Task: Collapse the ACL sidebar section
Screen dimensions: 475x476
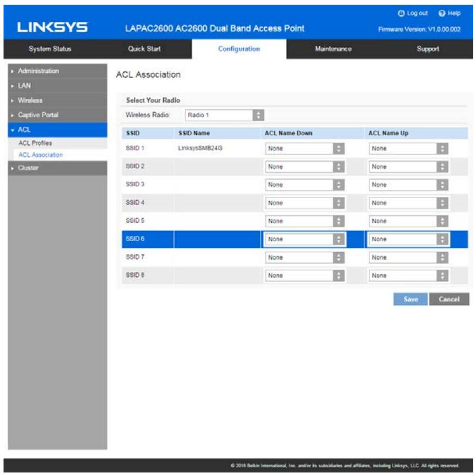Action: point(58,130)
